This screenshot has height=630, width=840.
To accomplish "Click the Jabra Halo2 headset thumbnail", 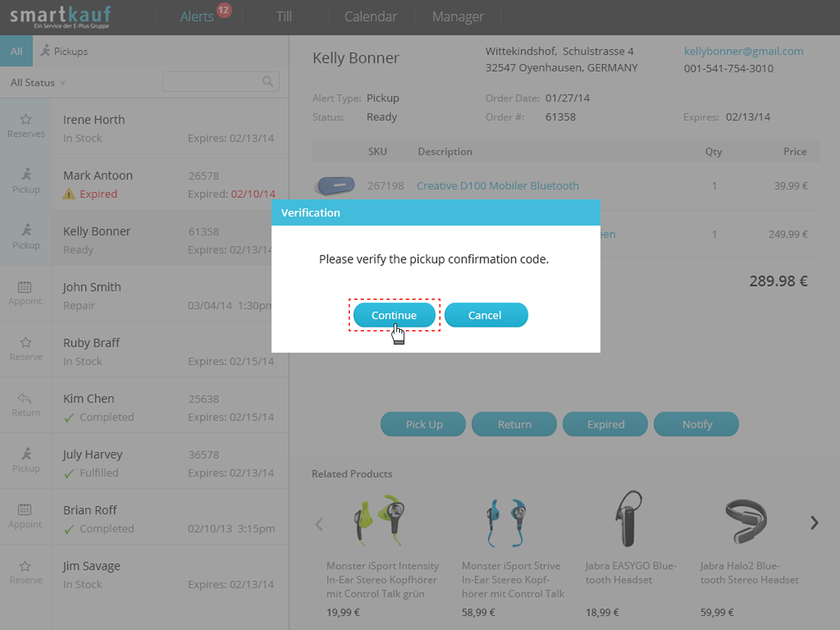I will click(746, 521).
